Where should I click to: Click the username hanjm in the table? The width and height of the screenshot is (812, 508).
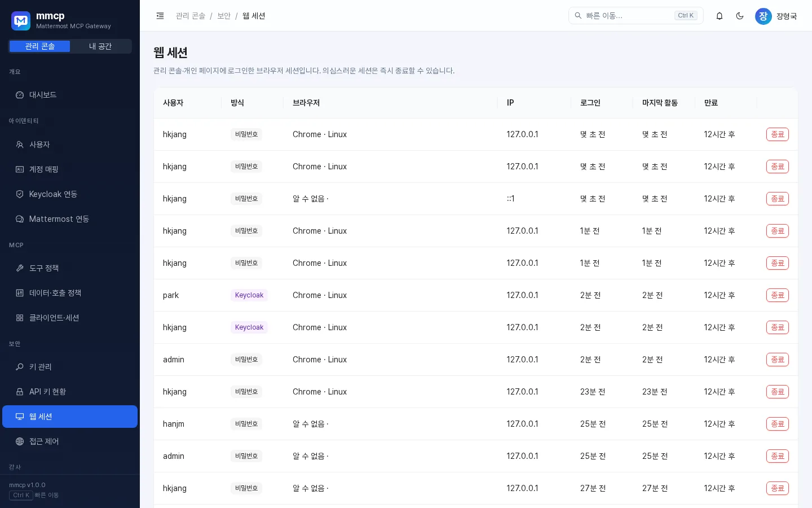[x=174, y=424]
